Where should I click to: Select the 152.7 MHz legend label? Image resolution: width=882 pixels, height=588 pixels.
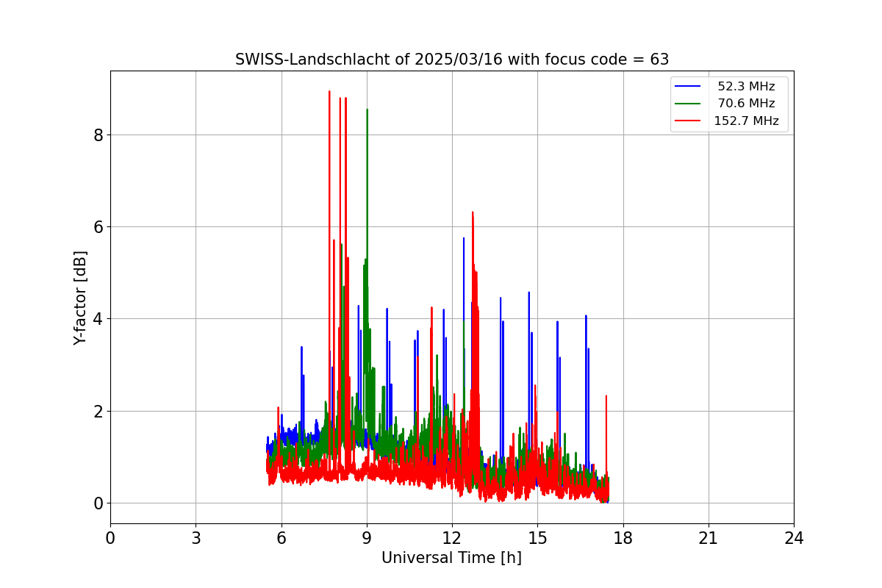click(746, 121)
